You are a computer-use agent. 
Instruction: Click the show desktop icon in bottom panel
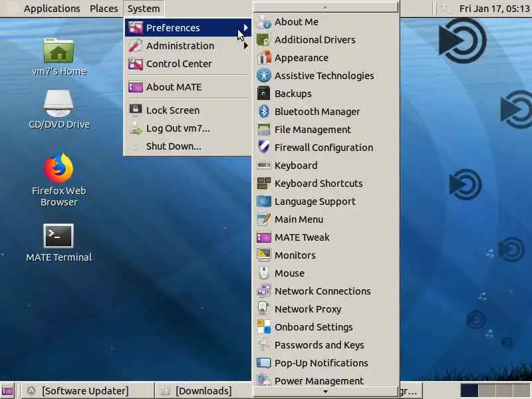click(7, 390)
